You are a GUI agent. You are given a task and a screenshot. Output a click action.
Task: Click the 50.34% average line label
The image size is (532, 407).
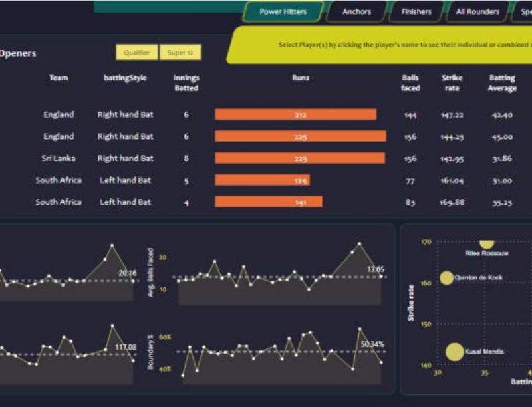point(372,344)
